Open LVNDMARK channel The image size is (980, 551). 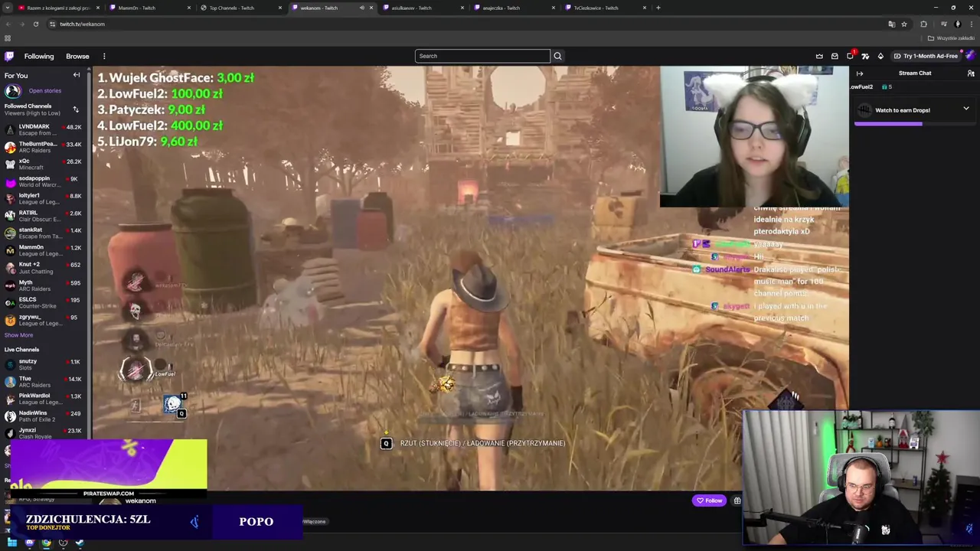click(43, 129)
